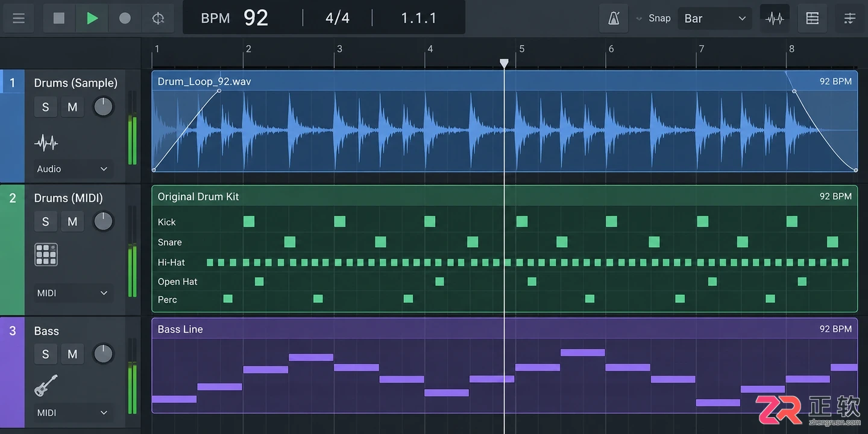This screenshot has height=434, width=868.
Task: Click the 4/4 time signature field
Action: 338,18
